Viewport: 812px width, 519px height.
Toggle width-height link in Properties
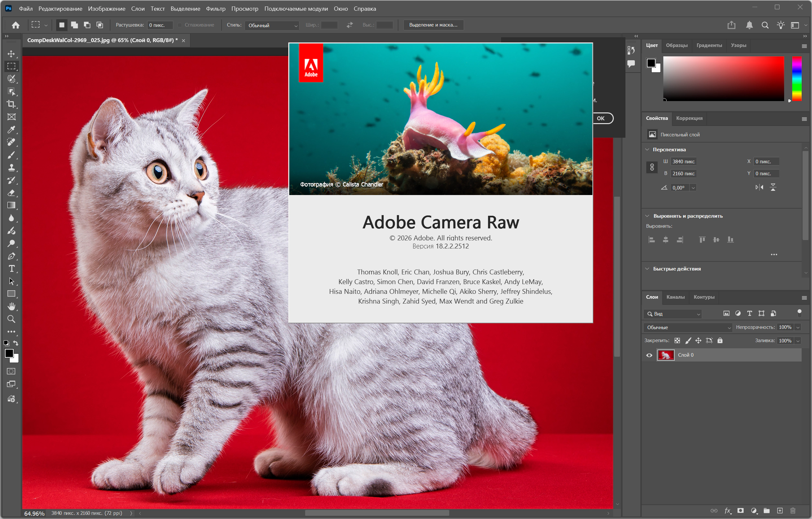coord(652,167)
